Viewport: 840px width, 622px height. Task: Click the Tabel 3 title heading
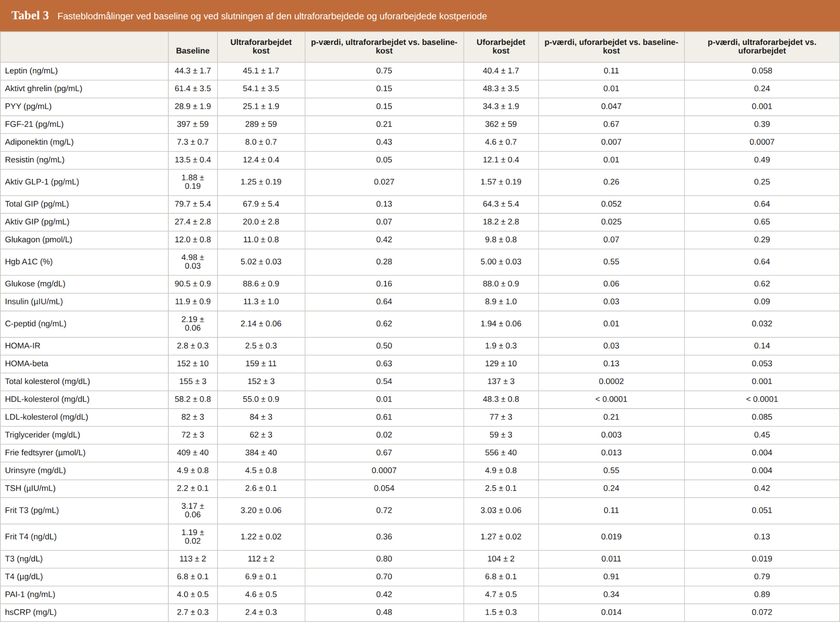coord(30,16)
